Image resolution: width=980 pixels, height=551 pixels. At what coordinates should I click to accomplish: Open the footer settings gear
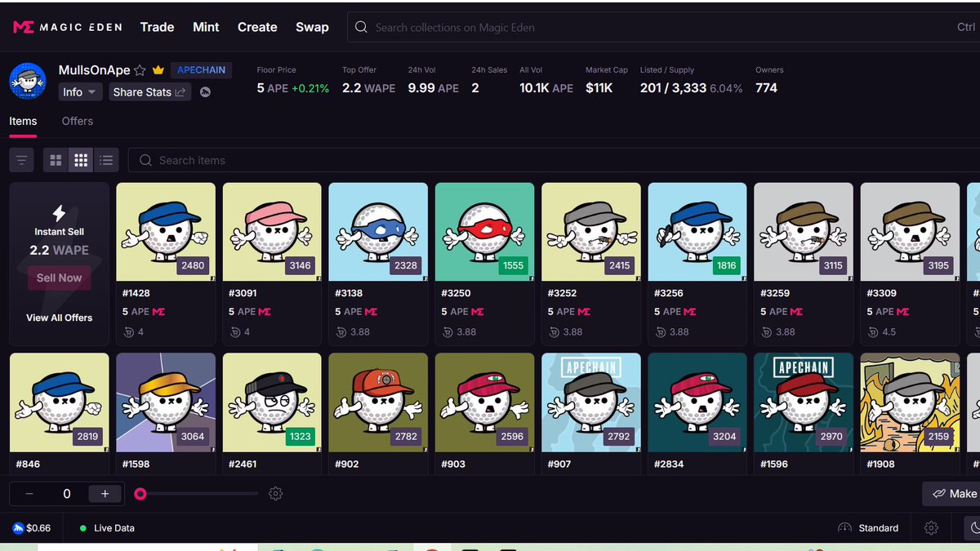tap(931, 528)
